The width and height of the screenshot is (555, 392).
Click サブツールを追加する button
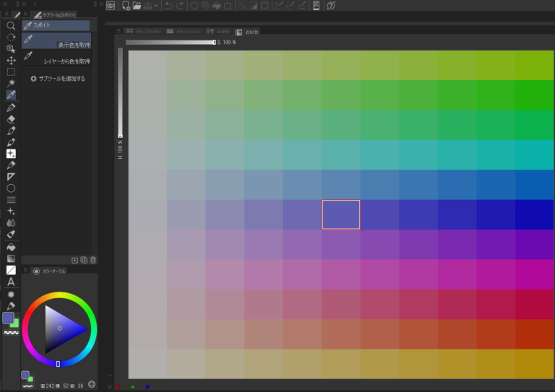(x=57, y=78)
